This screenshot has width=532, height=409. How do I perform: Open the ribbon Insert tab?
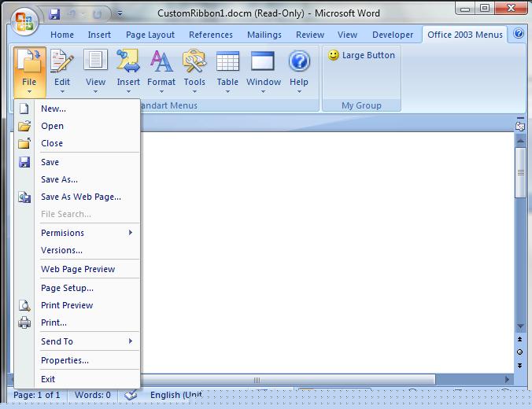click(x=99, y=35)
